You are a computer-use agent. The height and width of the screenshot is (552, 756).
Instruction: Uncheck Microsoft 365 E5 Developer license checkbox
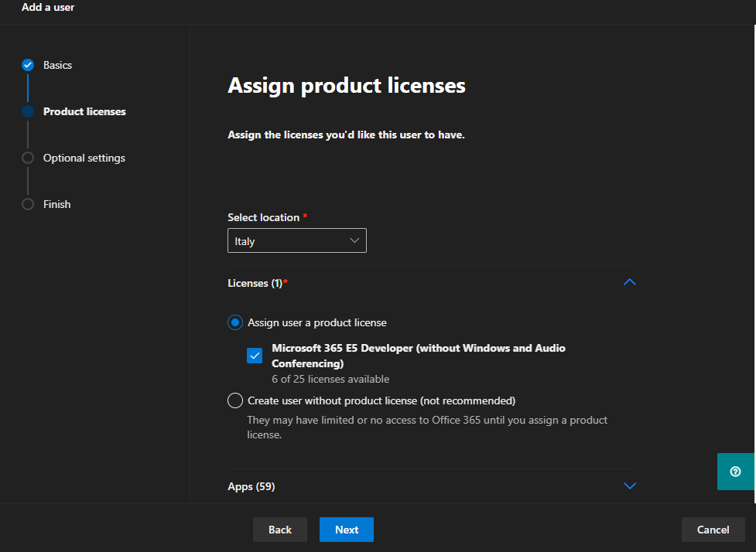coord(255,356)
